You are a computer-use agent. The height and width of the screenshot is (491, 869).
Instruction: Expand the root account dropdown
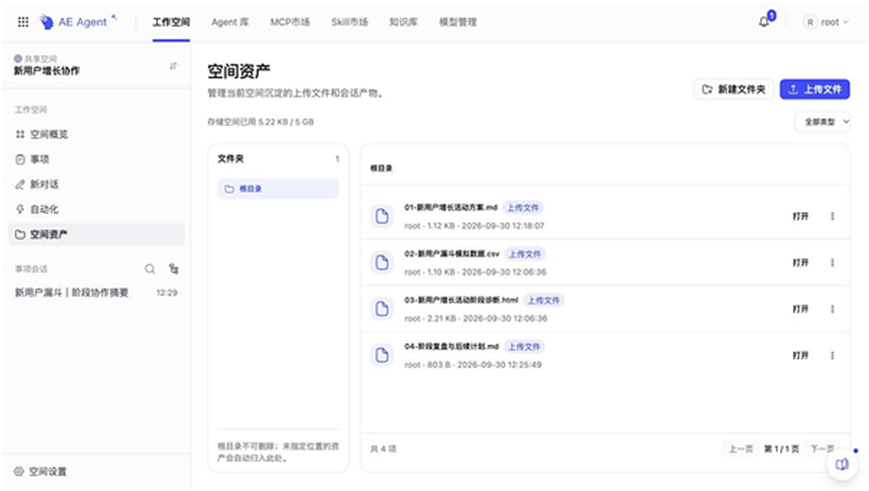(x=846, y=22)
